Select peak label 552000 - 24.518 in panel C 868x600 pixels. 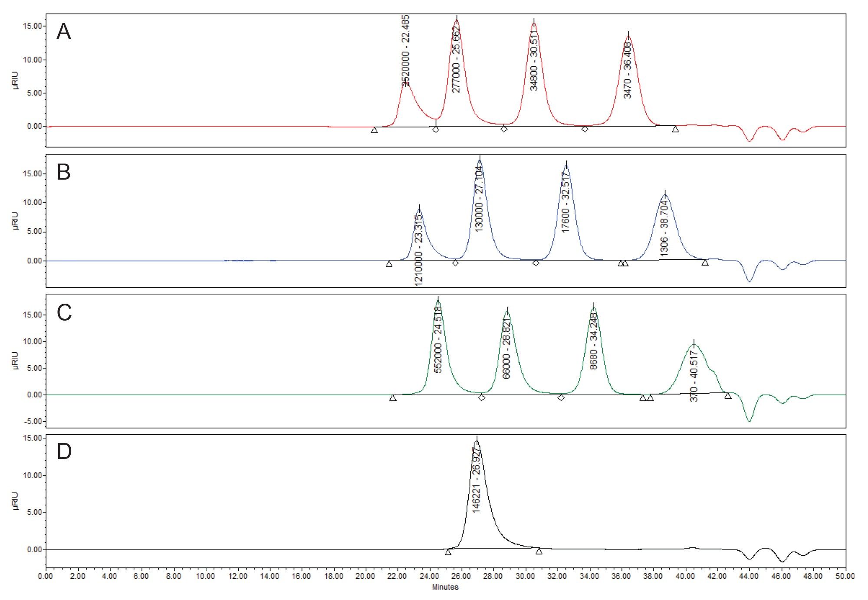(437, 339)
